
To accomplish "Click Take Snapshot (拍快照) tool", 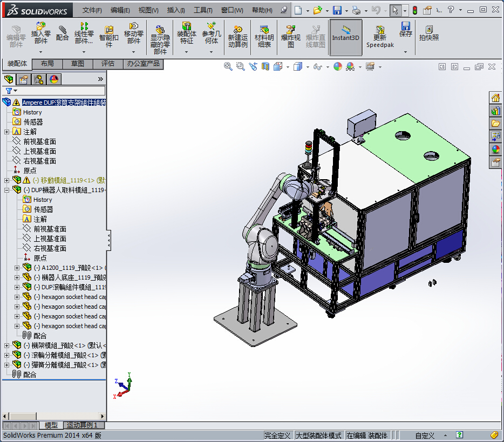I will point(429,33).
